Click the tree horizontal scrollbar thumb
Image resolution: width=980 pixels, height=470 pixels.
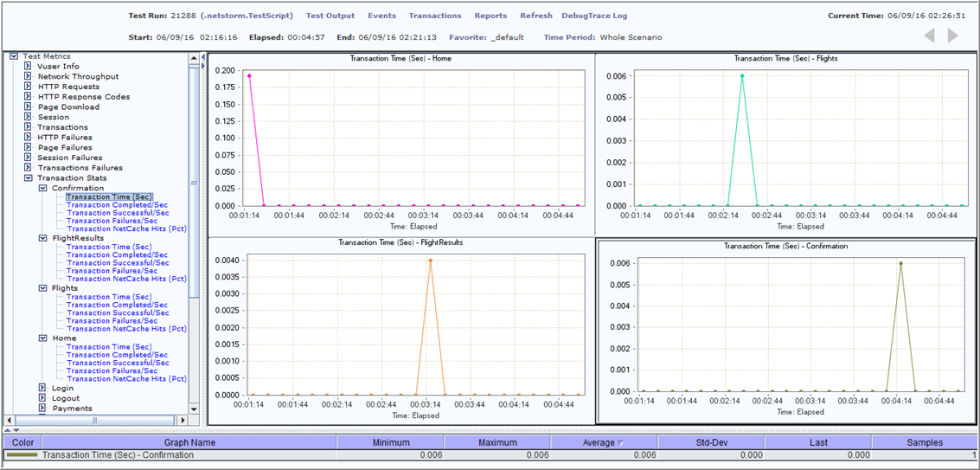pyautogui.click(x=93, y=419)
